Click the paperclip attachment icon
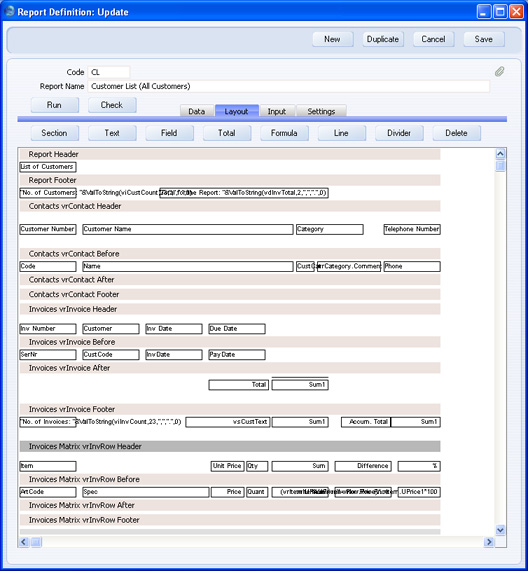The image size is (528, 571). 500,71
